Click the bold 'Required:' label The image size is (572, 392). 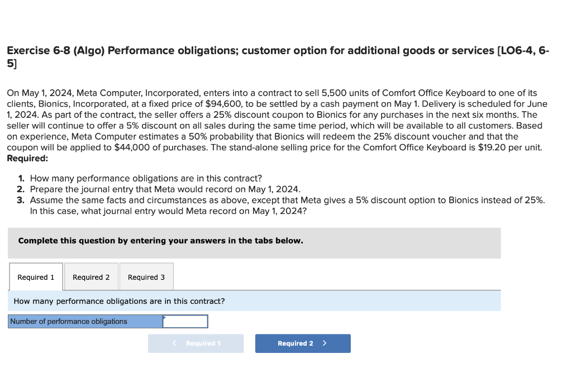point(27,158)
